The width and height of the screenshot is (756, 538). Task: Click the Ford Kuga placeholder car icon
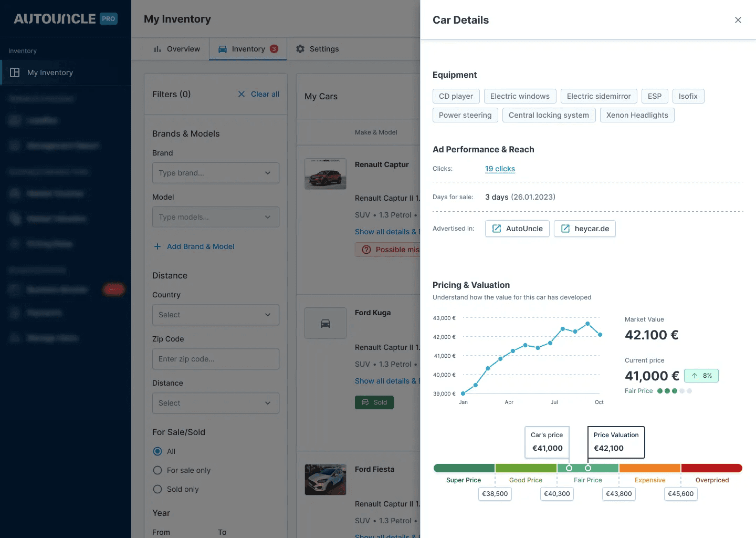325,323
